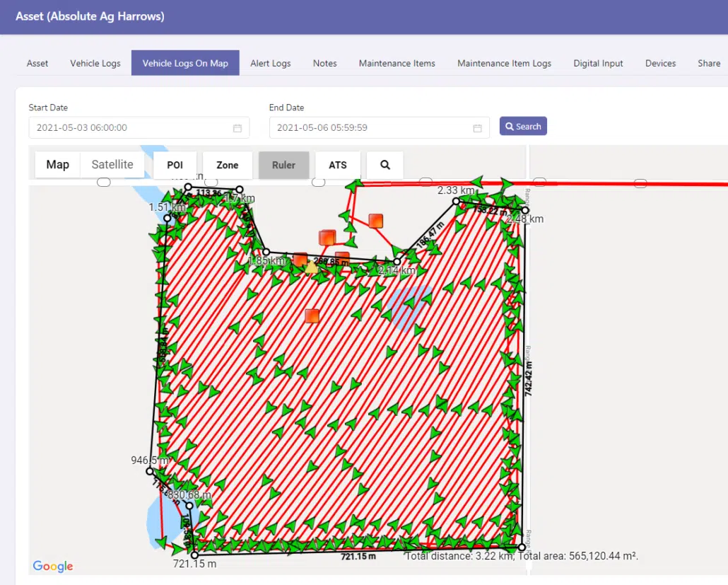The height and width of the screenshot is (585, 728).
Task: Click the Start Date input field
Action: click(131, 128)
